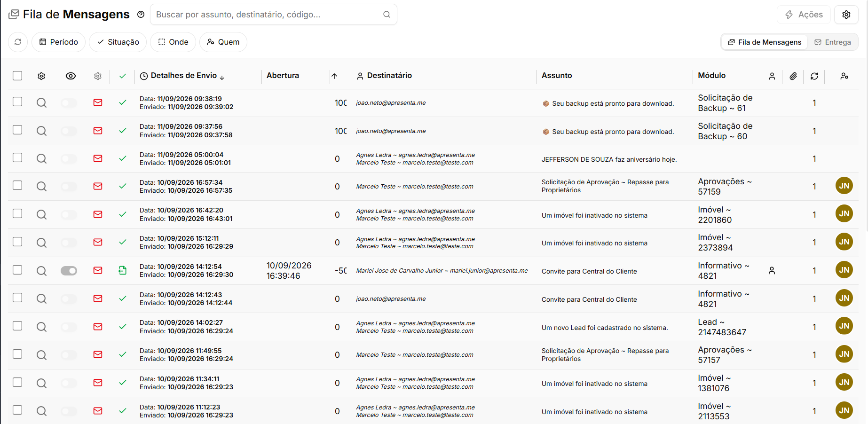
Task: Click subject 'Um novo Lead foi cadastrado no sistema.'
Action: tap(605, 328)
